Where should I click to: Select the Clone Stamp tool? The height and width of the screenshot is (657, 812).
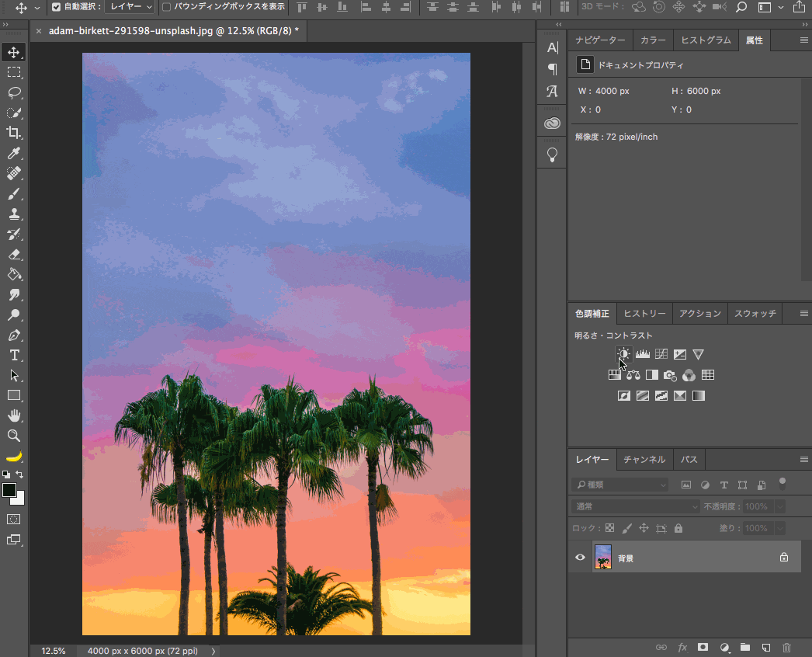pos(14,214)
